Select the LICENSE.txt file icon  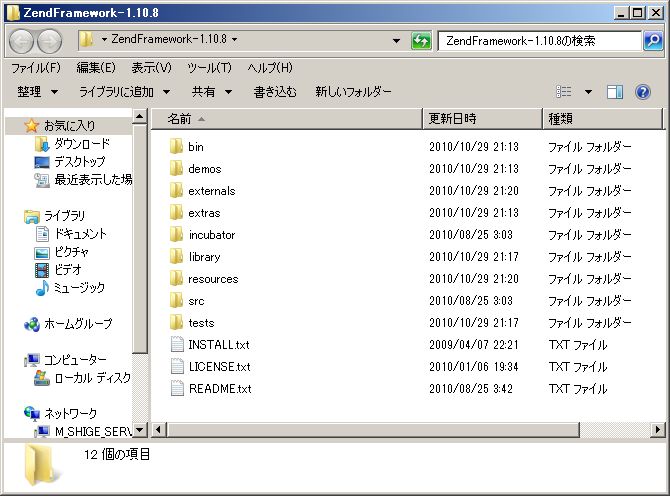[177, 367]
